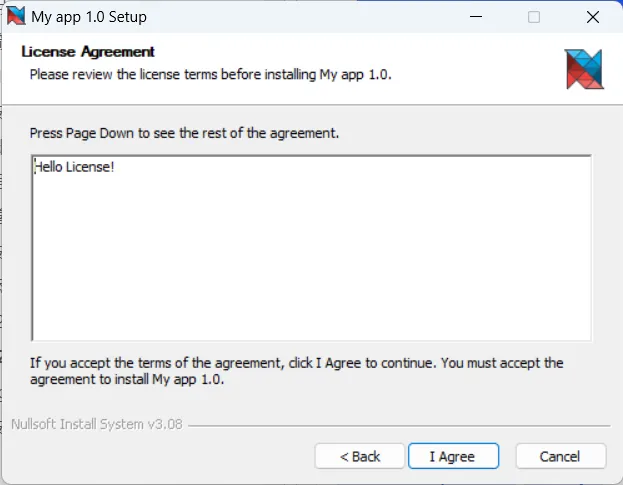
Task: Click the red and blue logo in the header
Action: click(584, 68)
